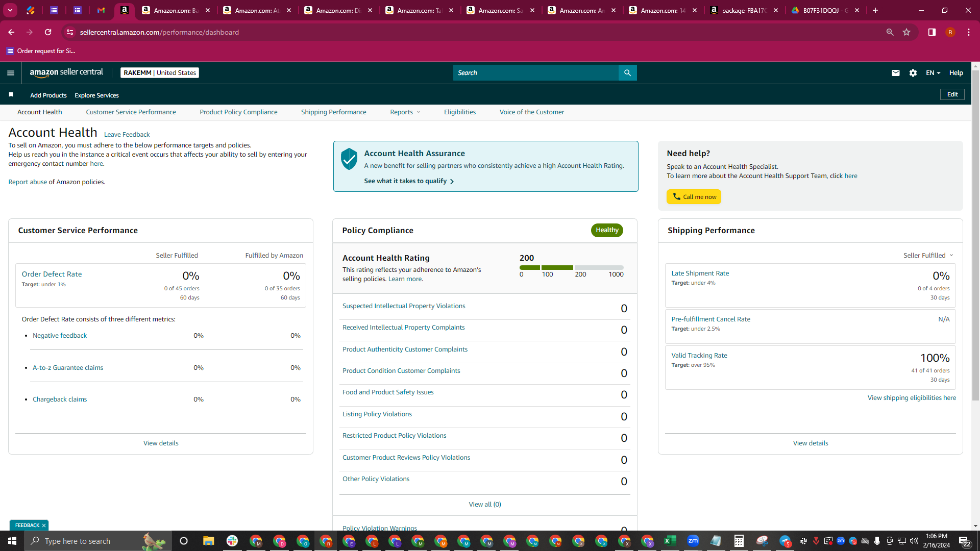This screenshot has width=980, height=551.
Task: Open Windows notification center icon
Action: click(x=965, y=541)
